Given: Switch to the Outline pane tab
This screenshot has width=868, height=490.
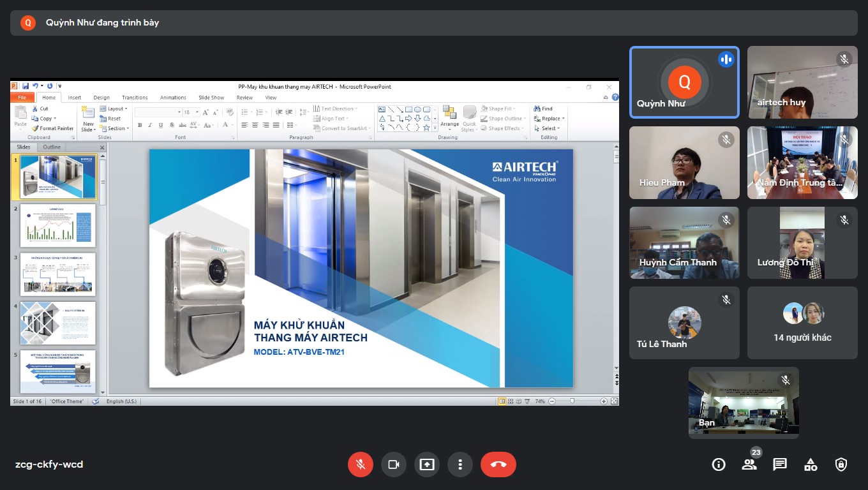Looking at the screenshot, I should coord(52,147).
